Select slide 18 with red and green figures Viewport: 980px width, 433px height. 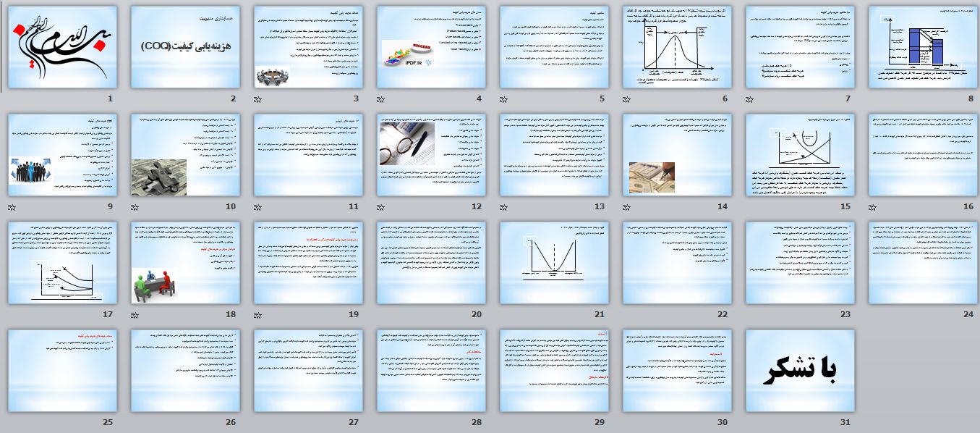click(x=185, y=263)
